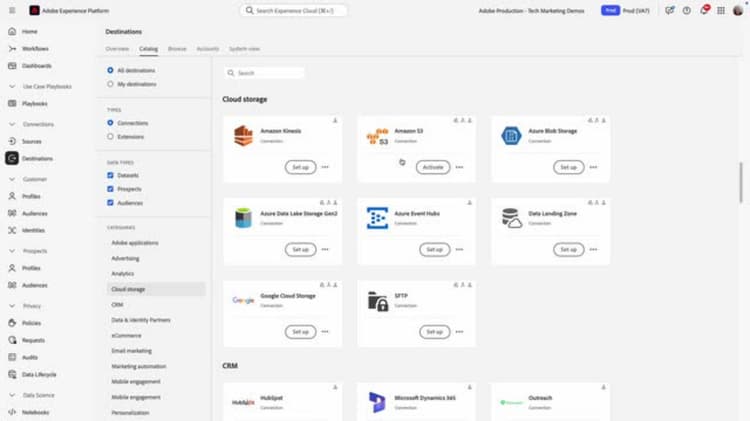Screen dimensions: 750x421
Task: Switch to the Catalog tab
Action: tap(148, 49)
